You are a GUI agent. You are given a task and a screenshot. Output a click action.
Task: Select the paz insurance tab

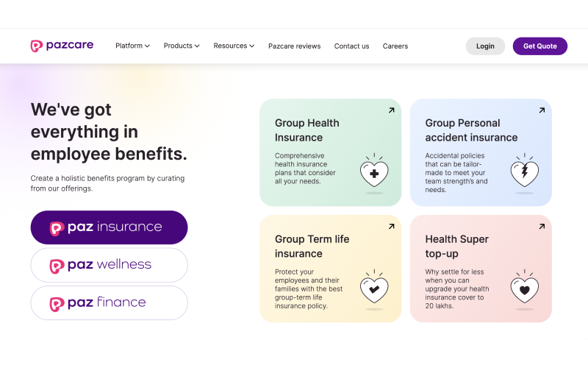(109, 227)
